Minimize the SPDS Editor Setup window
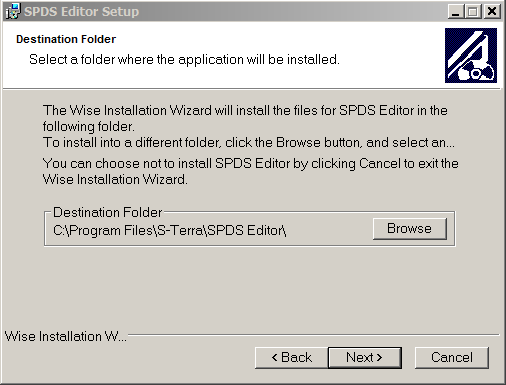 tap(455, 12)
